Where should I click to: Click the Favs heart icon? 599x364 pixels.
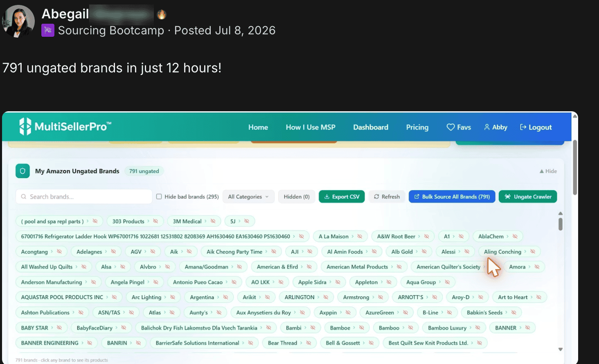(x=450, y=127)
